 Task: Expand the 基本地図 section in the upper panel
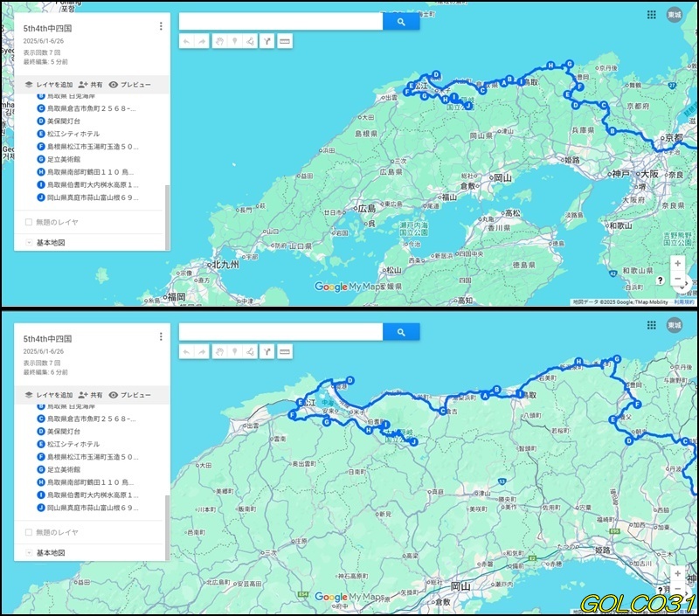29,242
